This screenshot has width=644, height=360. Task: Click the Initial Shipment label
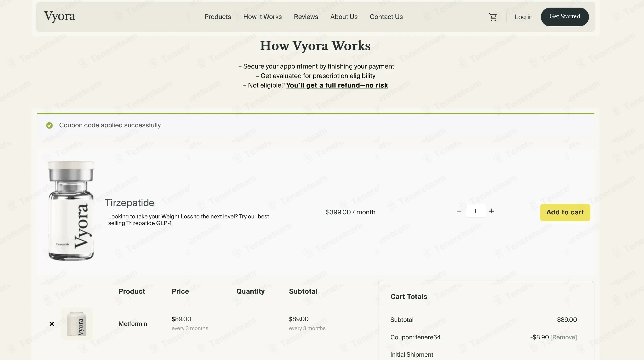point(412,355)
